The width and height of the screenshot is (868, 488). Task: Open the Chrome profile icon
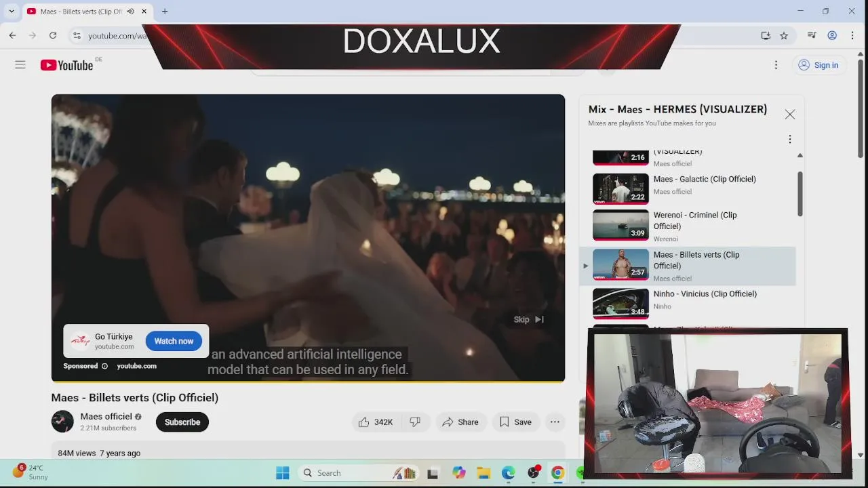click(832, 35)
